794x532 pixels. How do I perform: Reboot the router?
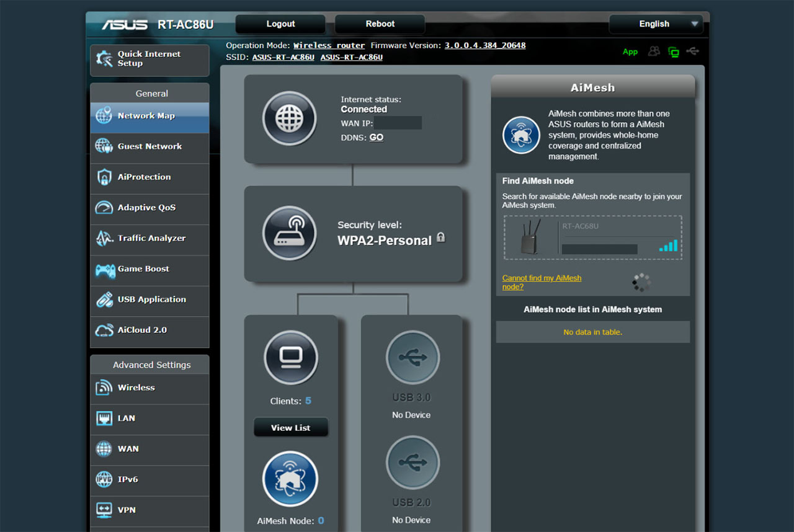point(380,24)
